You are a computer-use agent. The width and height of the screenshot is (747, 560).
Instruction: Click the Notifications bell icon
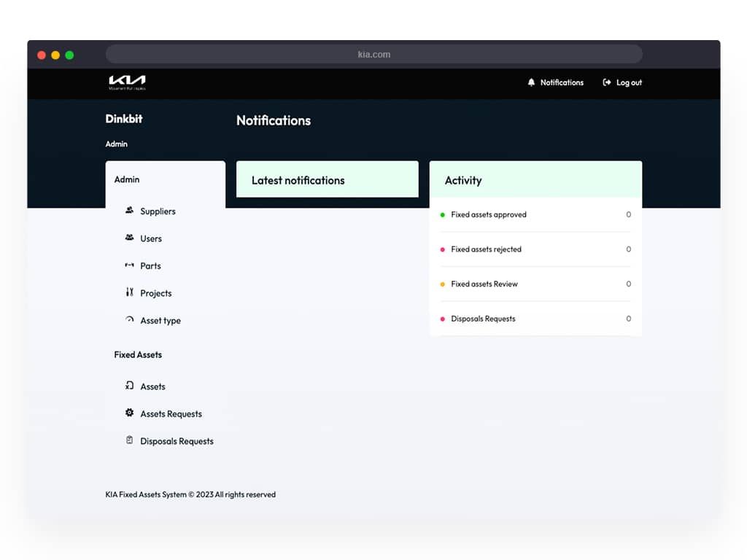coord(531,82)
